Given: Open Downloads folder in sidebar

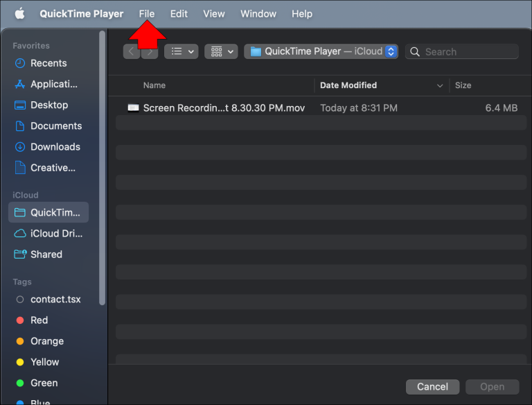Looking at the screenshot, I should (55, 146).
